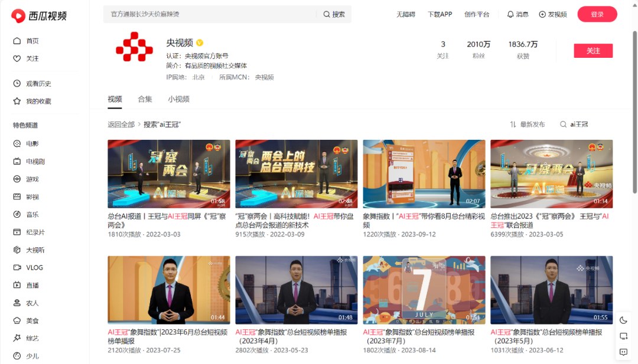Open the 首页 home icon in sidebar
The width and height of the screenshot is (638, 364).
pos(17,41)
